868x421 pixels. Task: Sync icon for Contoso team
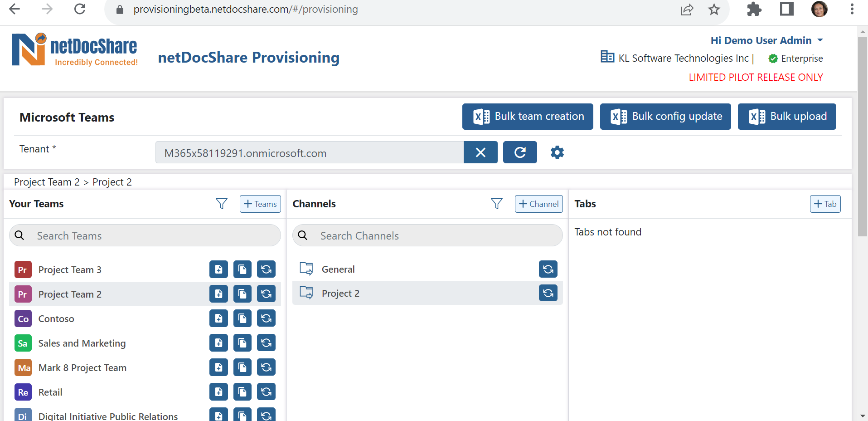point(267,318)
